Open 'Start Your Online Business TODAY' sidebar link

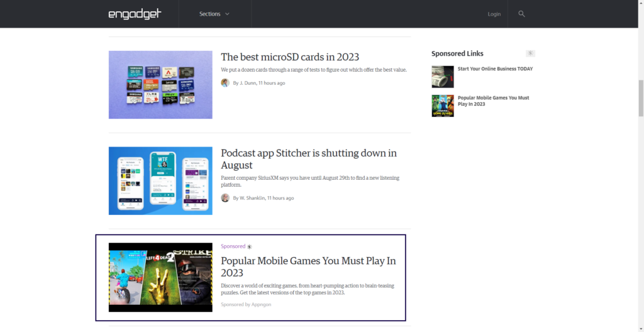[x=495, y=69]
